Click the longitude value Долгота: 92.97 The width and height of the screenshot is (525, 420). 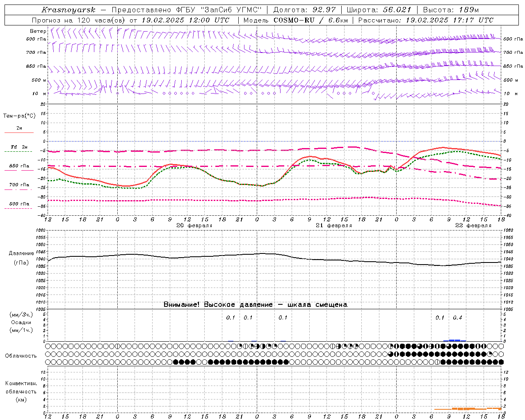pyautogui.click(x=304, y=10)
